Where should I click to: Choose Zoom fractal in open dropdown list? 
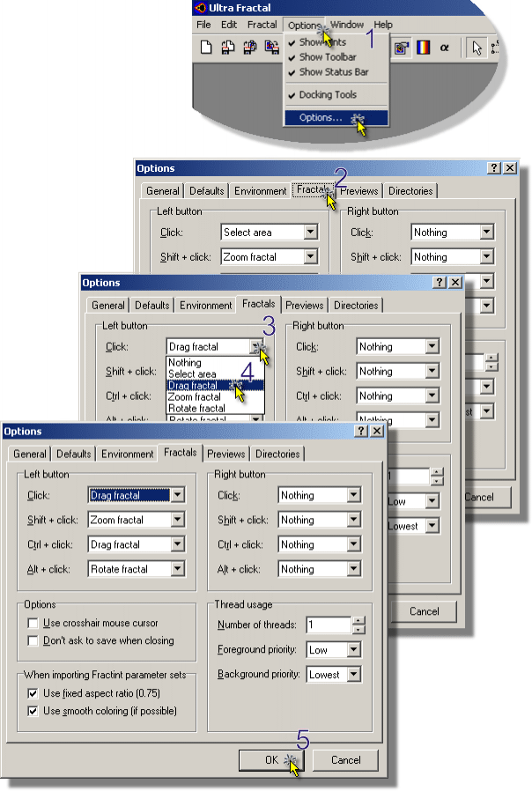pos(215,397)
